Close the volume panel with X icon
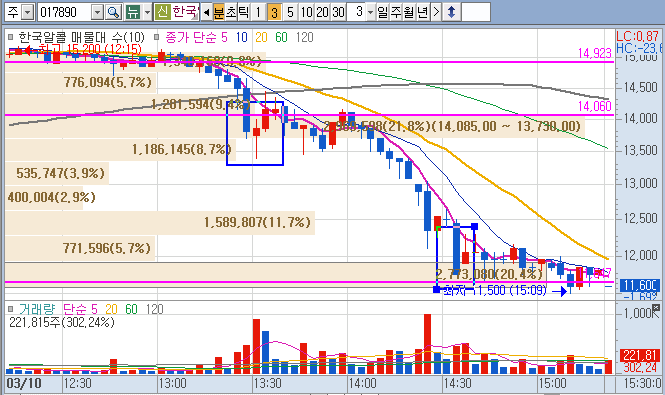The width and height of the screenshot is (665, 395). pyautogui.click(x=657, y=307)
